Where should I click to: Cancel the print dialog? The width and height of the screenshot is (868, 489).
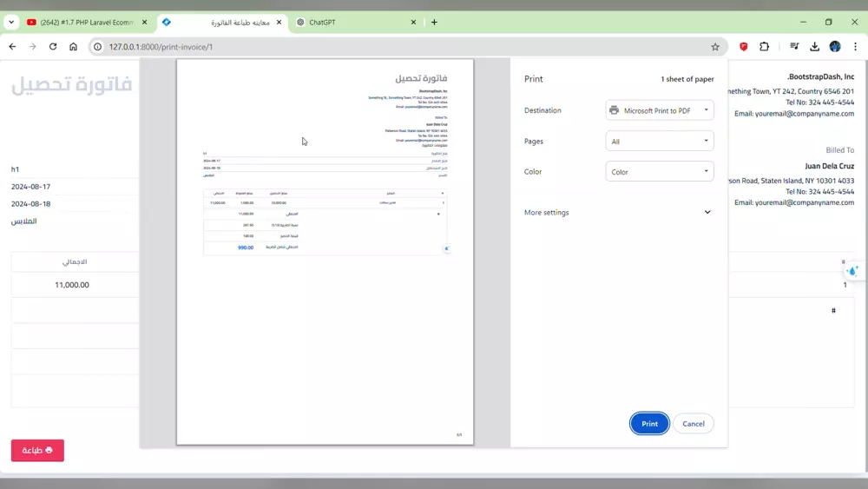click(693, 424)
